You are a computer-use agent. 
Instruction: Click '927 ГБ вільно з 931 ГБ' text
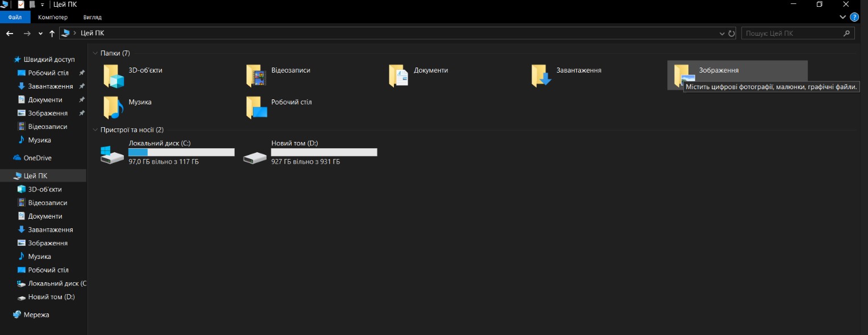[x=306, y=162]
